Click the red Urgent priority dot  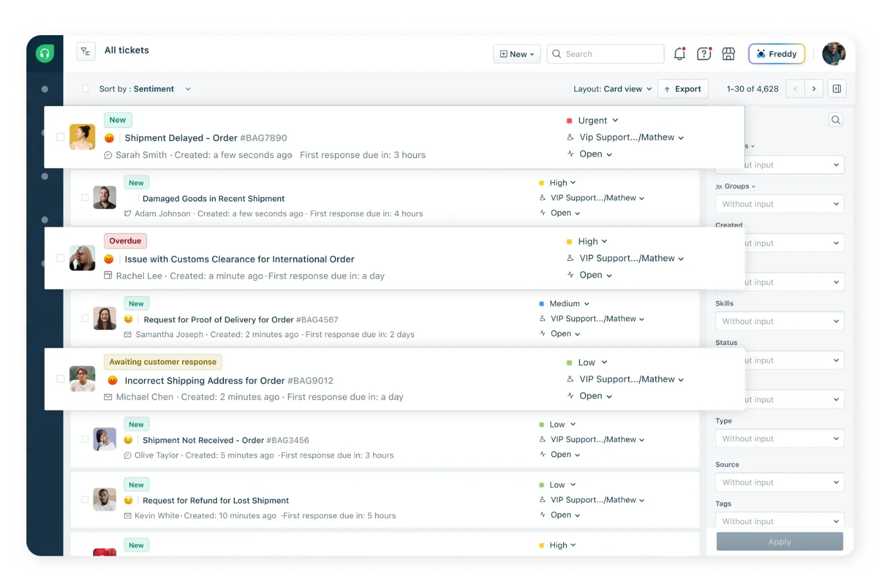click(569, 120)
